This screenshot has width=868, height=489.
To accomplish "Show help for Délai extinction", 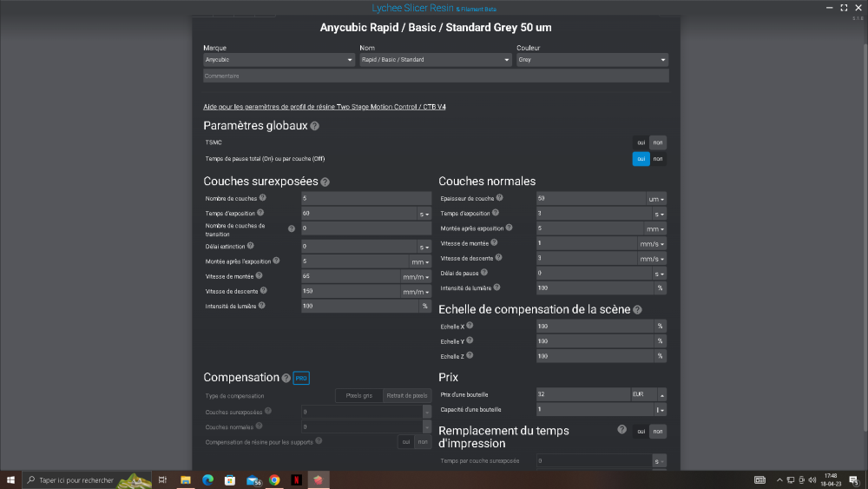I will 250,246.
